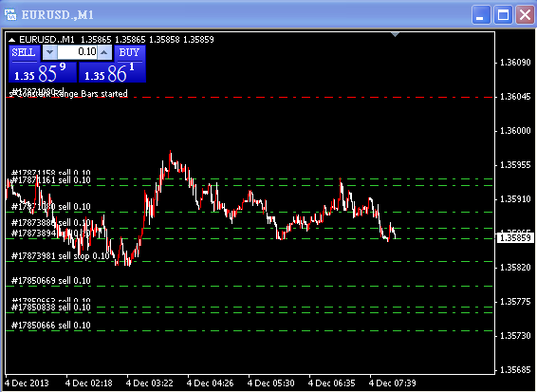The image size is (537, 392).
Task: Decrease lot volume with the down arrow
Action: click(x=50, y=52)
